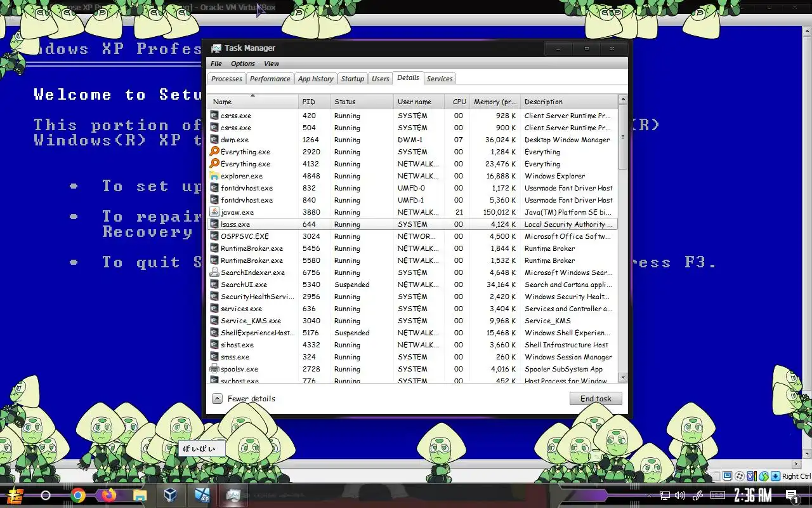The image size is (812, 508).
Task: Open Google Chrome from the taskbar
Action: coord(78,495)
